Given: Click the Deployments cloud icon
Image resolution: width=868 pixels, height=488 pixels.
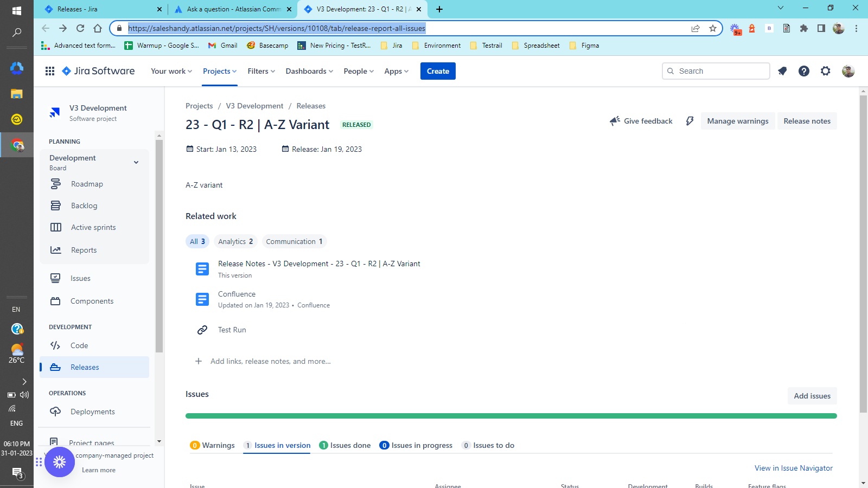Looking at the screenshot, I should pos(55,412).
